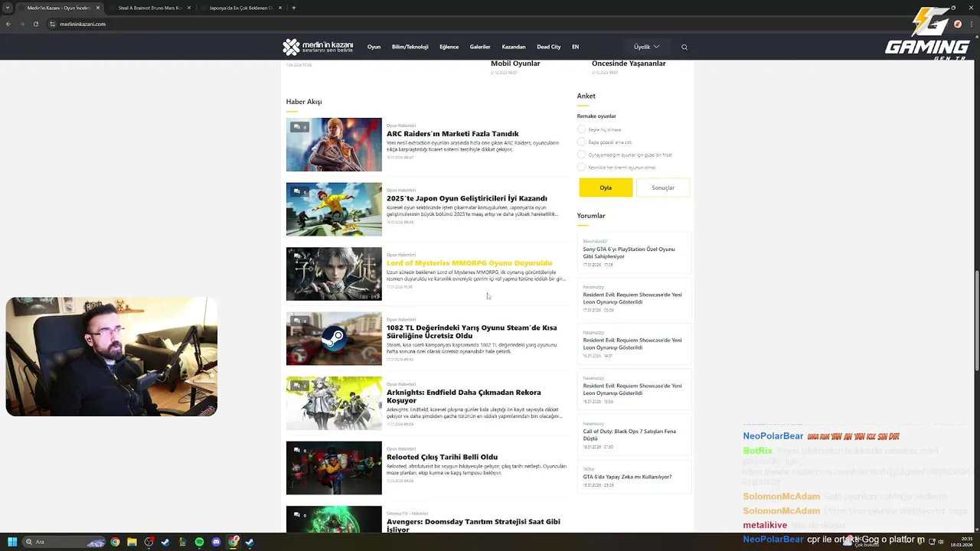Open comment 'GTA 6'da Yapay Zeka mı Kullanılıyor?'
The image size is (980, 551).
pos(627,477)
